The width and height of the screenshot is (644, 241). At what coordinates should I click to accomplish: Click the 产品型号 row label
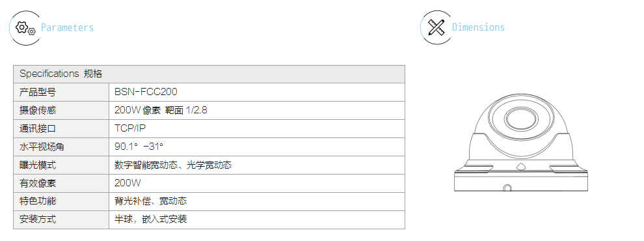point(61,92)
